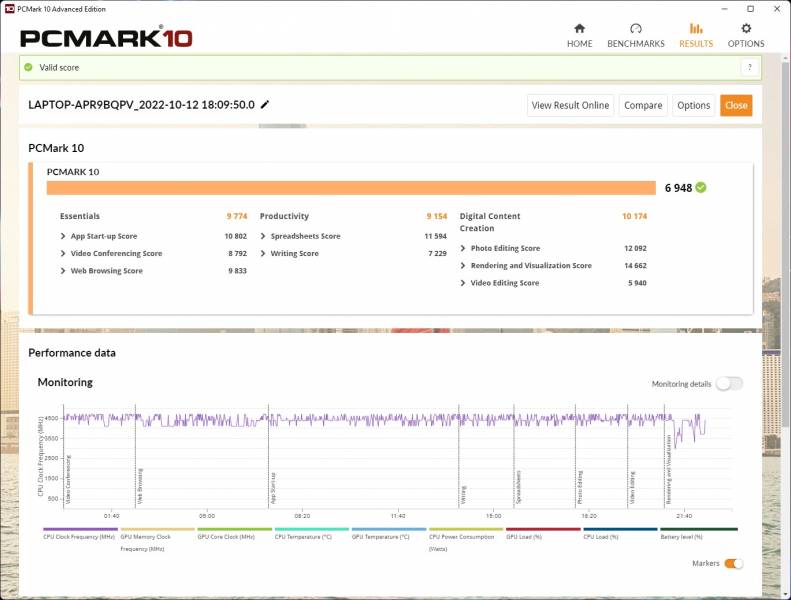Viewport: 791px width, 600px height.
Task: Minimize the PCMark 10 window
Action: pyautogui.click(x=724, y=9)
